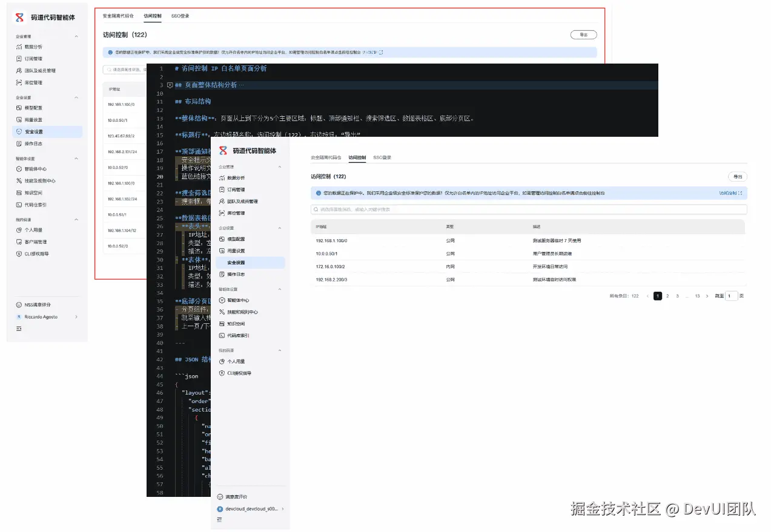
Task: Open 代码仓索引 icon in back window sidebar
Action: 19,205
